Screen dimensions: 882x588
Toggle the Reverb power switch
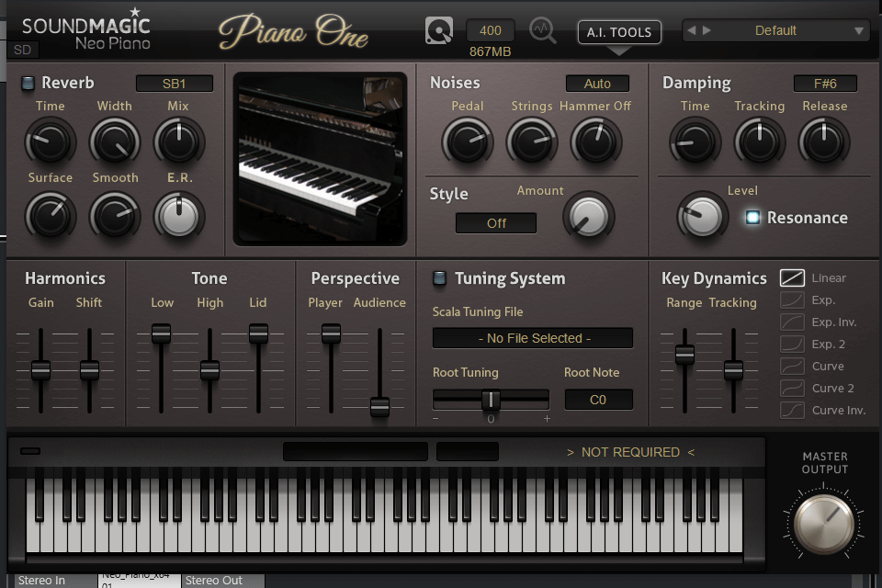pos(28,84)
